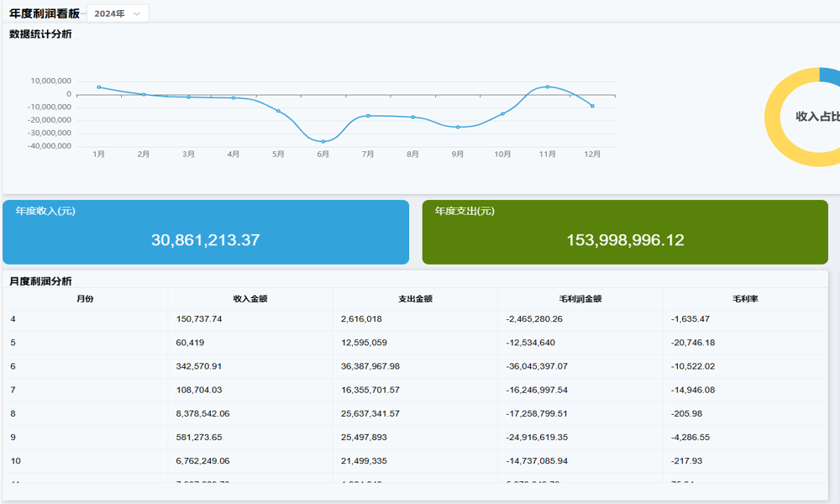The image size is (840, 504).
Task: Click the blue segment of donut chart
Action: coord(830,76)
